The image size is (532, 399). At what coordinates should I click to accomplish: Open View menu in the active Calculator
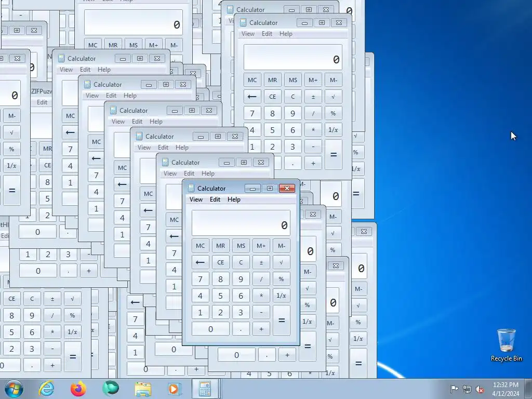point(196,199)
